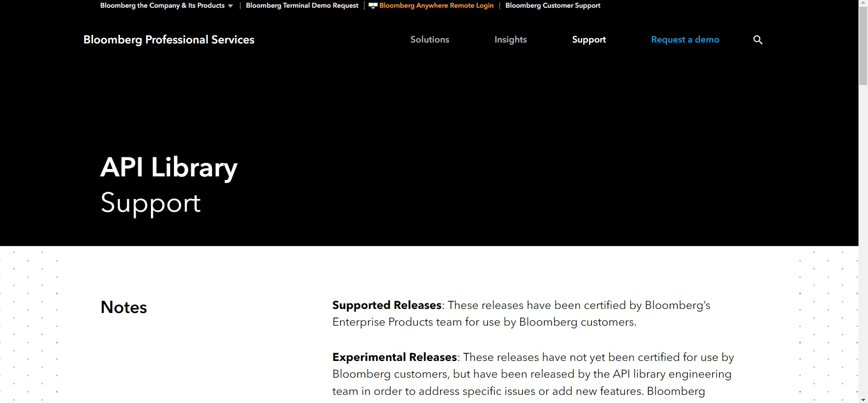
Task: Click the bold Supported Releases text
Action: [387, 305]
